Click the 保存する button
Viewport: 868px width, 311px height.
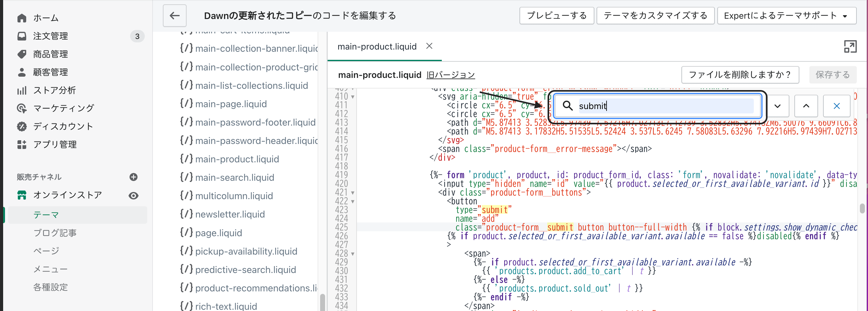click(832, 75)
